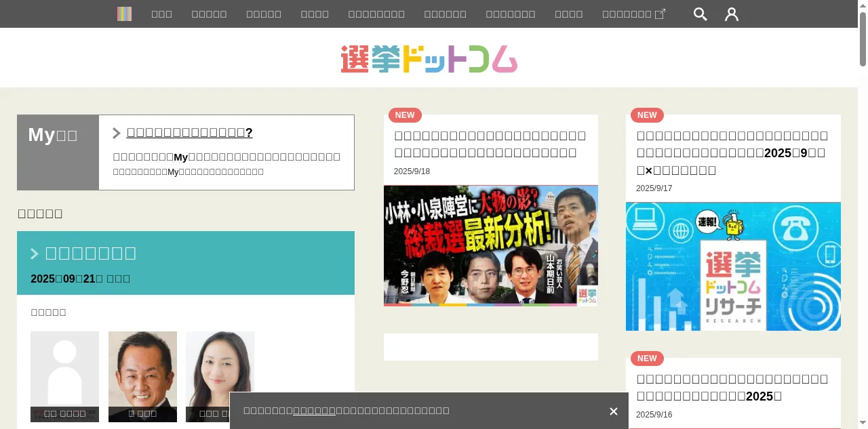Open the search magnifier icon

[701, 14]
